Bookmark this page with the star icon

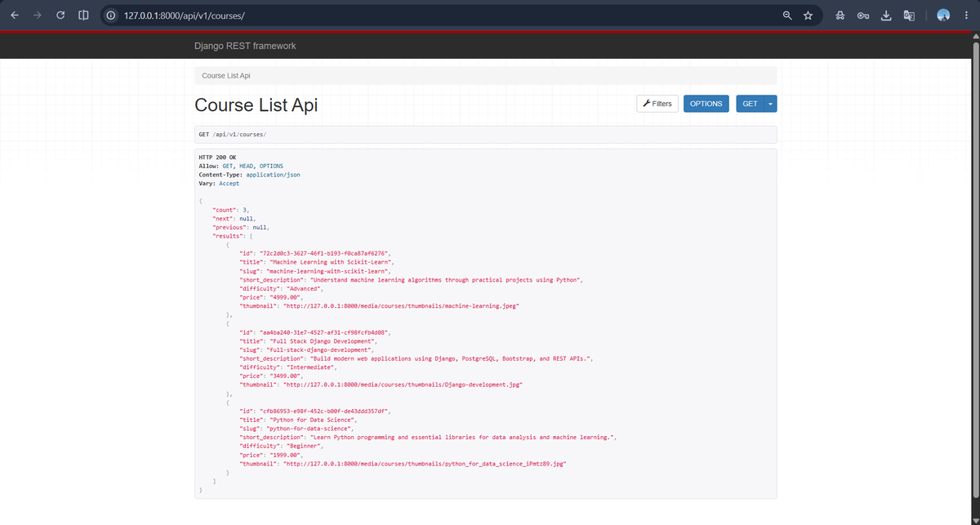click(x=808, y=16)
